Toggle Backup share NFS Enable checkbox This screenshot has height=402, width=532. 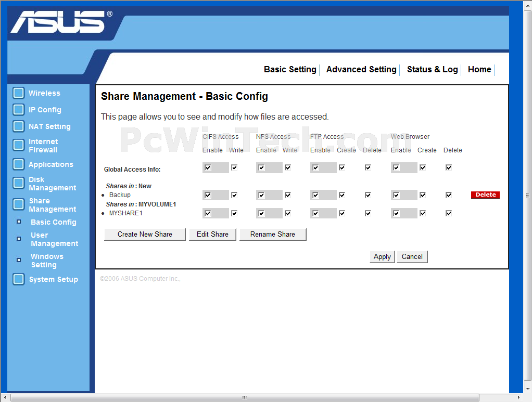tap(261, 195)
